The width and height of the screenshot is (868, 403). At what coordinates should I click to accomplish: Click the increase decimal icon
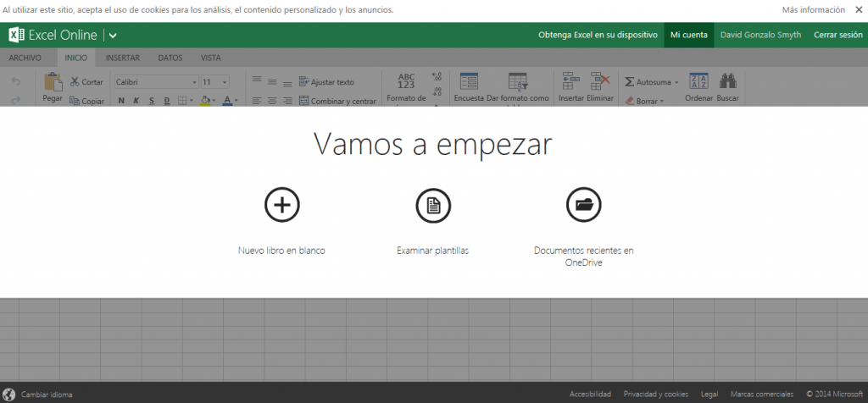click(x=437, y=76)
